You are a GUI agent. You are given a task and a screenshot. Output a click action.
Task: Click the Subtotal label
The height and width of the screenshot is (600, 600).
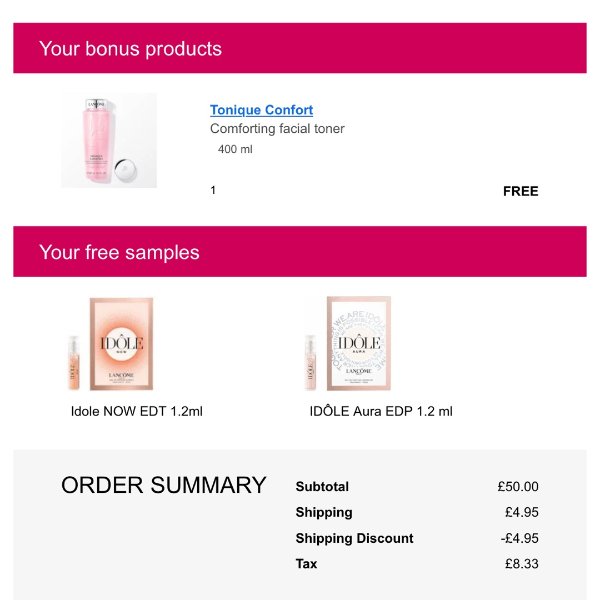point(322,487)
